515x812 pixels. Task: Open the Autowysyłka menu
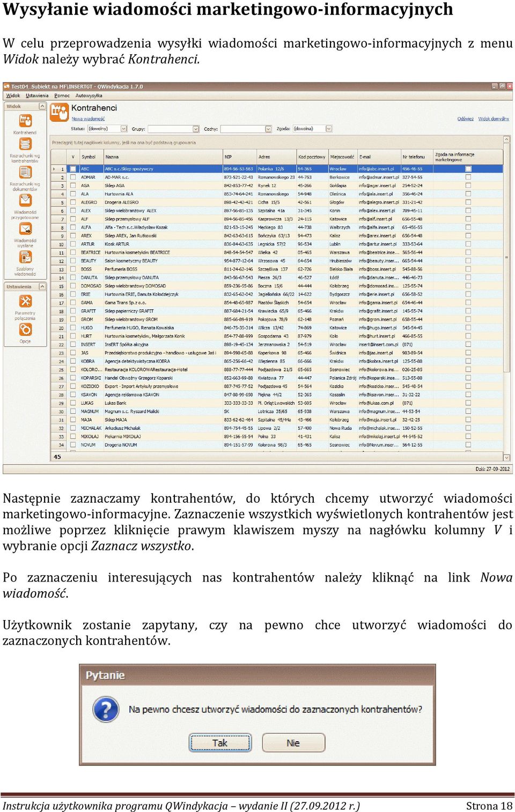click(x=89, y=96)
